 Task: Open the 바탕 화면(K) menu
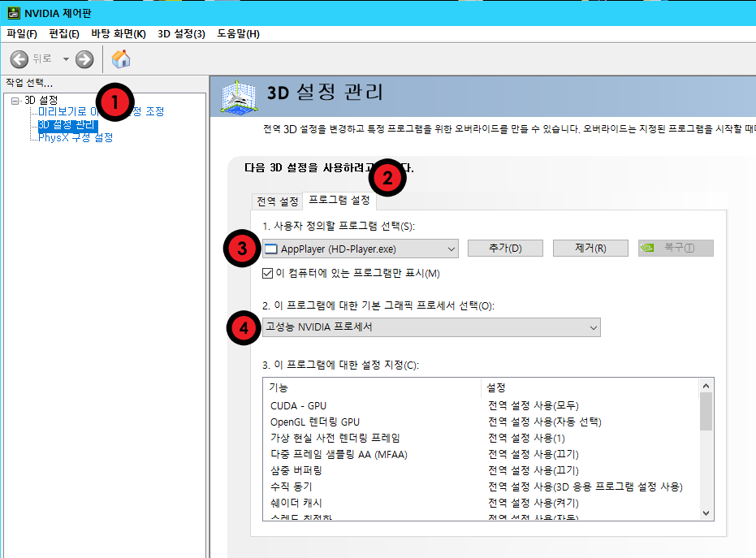point(119,34)
